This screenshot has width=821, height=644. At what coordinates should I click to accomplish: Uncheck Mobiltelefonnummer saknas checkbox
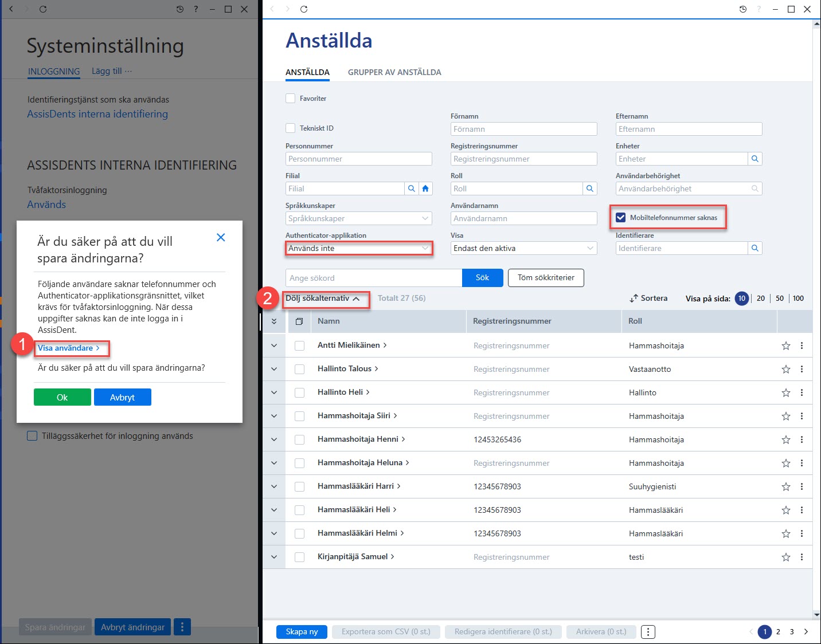point(620,218)
